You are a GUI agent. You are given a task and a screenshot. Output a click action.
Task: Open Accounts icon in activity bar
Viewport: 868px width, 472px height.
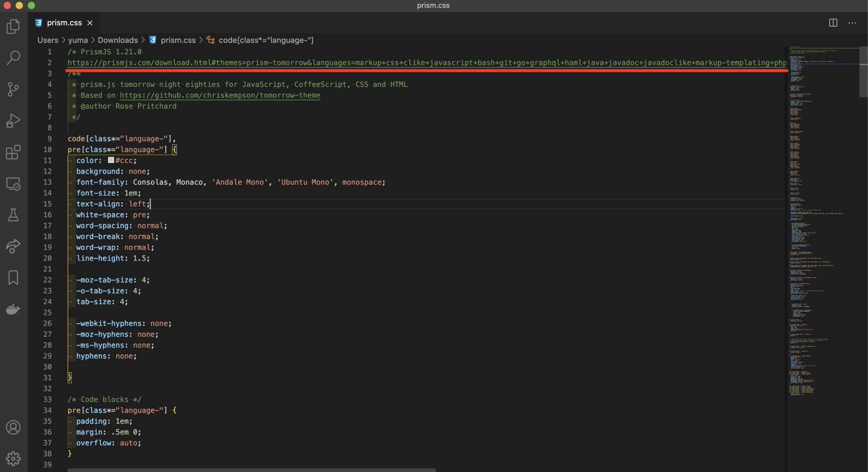[13, 427]
